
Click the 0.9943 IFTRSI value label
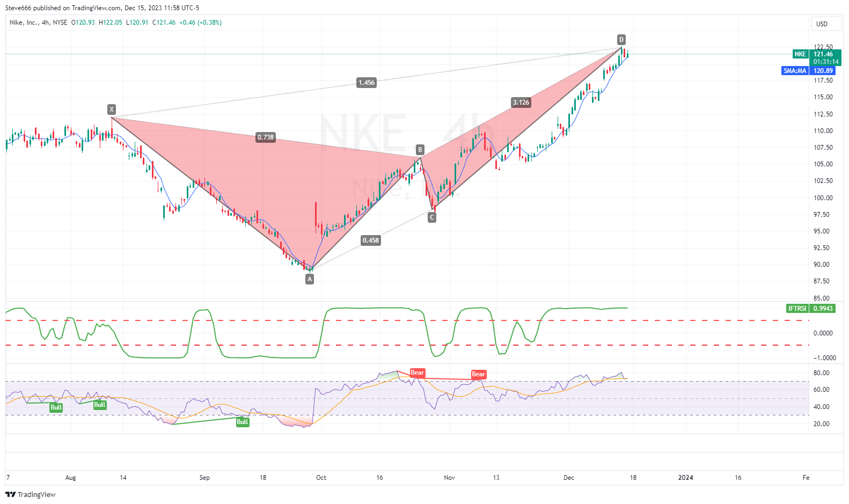(823, 309)
